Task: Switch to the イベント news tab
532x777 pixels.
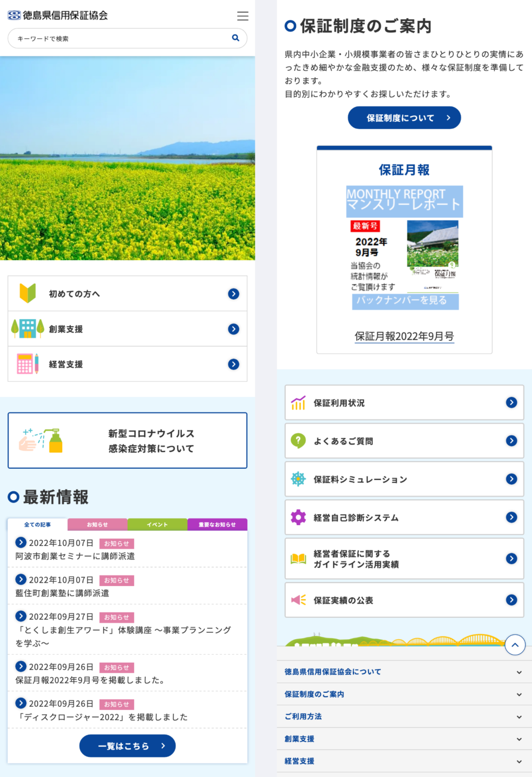Action: 157,525
